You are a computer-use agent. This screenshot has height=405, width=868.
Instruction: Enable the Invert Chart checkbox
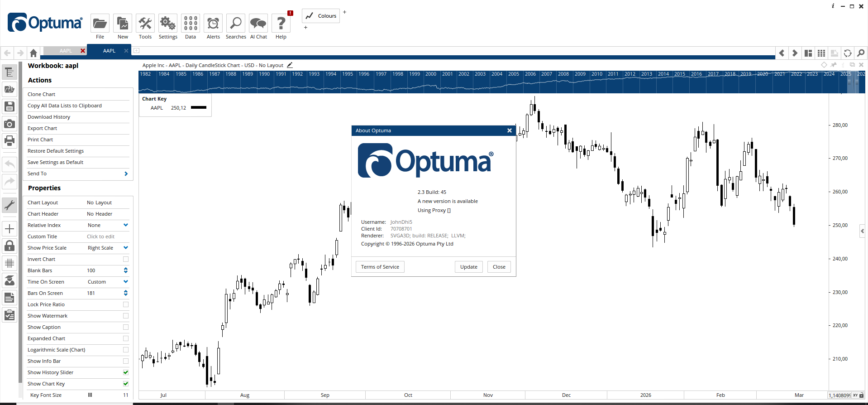click(x=126, y=259)
